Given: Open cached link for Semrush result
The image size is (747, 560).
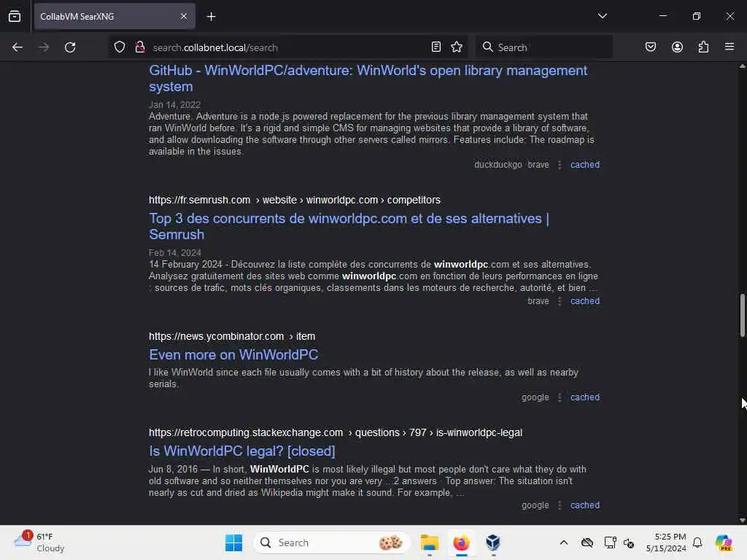Looking at the screenshot, I should point(585,301).
